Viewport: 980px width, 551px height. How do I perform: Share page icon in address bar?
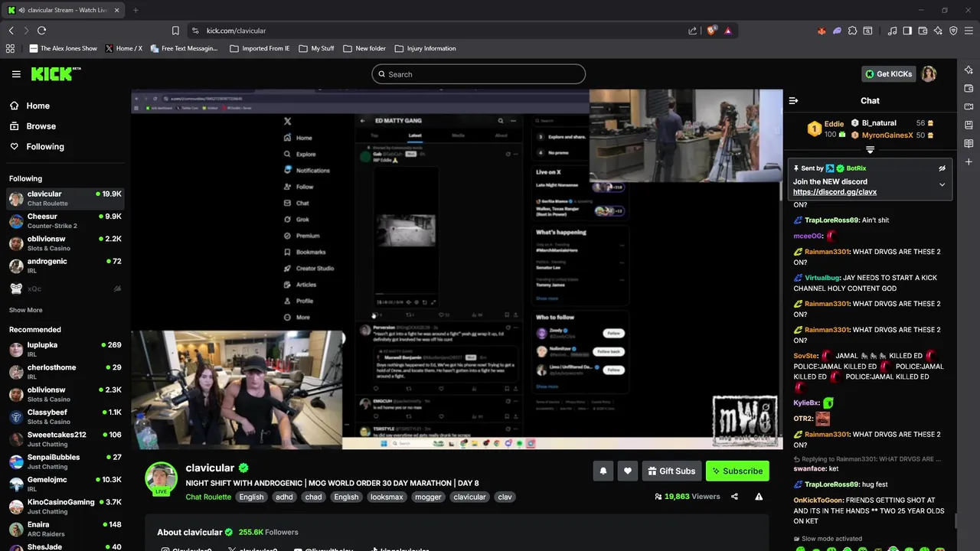coord(692,31)
